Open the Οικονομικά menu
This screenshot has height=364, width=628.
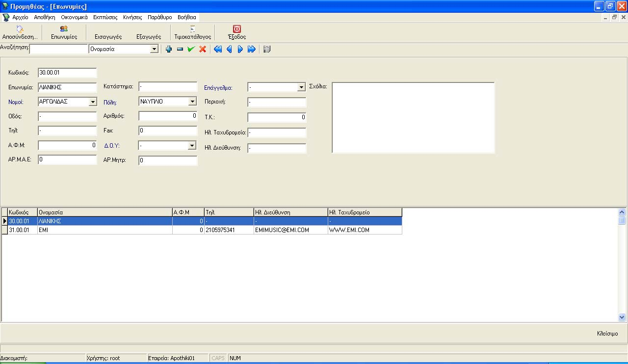tap(74, 17)
